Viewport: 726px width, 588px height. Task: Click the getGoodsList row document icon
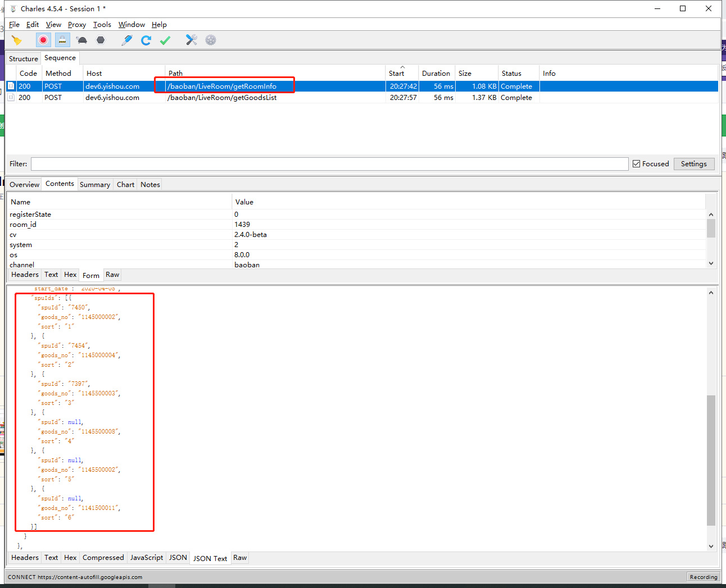(11, 97)
